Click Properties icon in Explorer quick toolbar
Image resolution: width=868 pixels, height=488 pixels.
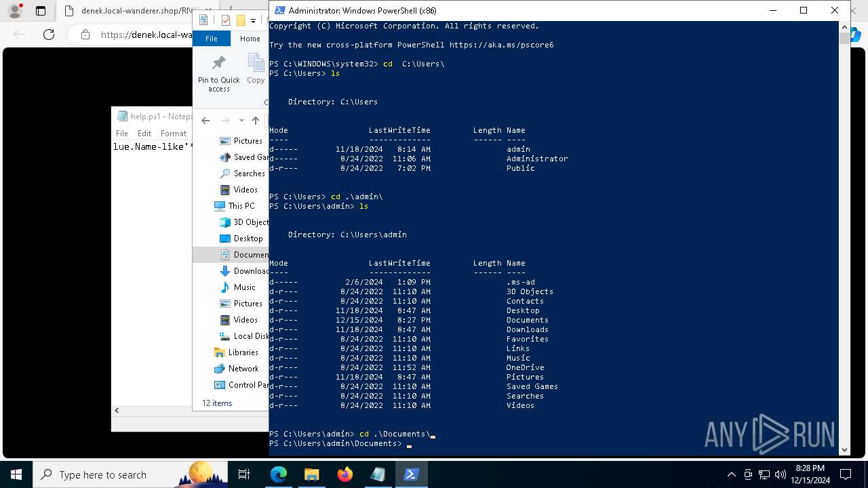click(x=226, y=20)
